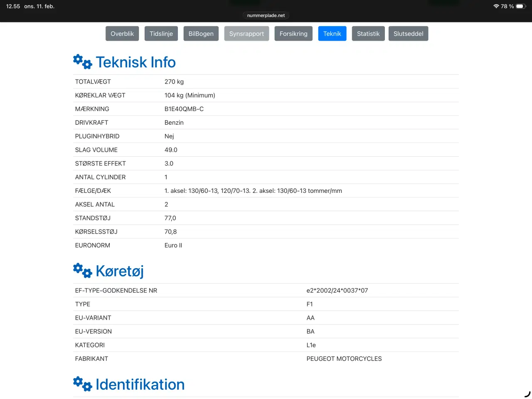Open the Overblik tab
Viewport: 532px width, 399px height.
coord(122,34)
